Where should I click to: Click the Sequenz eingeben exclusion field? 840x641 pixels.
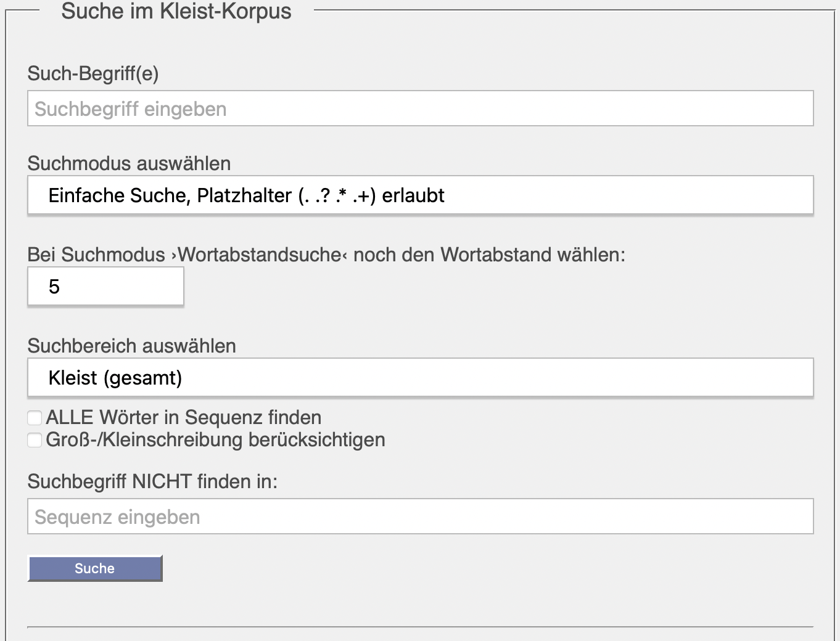[x=420, y=516]
